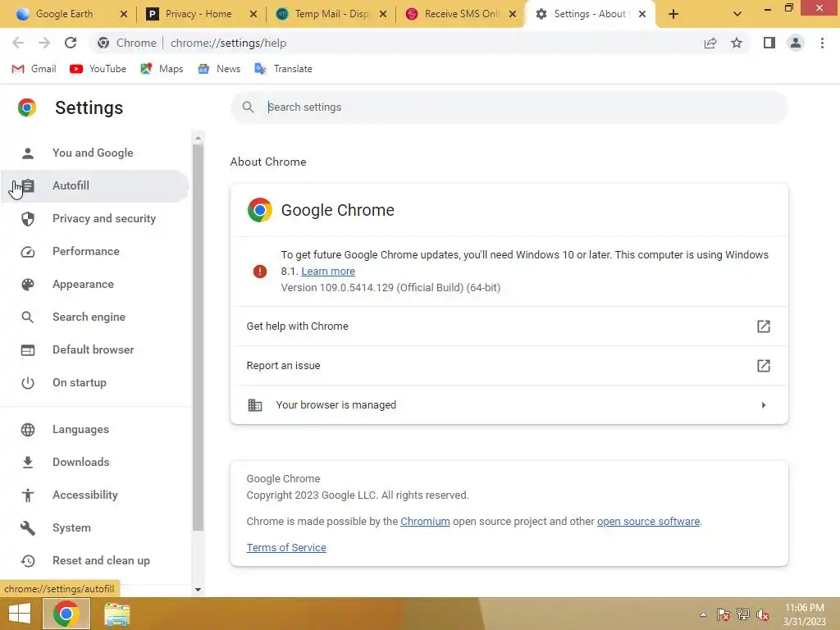This screenshot has height=630, width=840.
Task: Open the Windows Start button
Action: coord(20,614)
